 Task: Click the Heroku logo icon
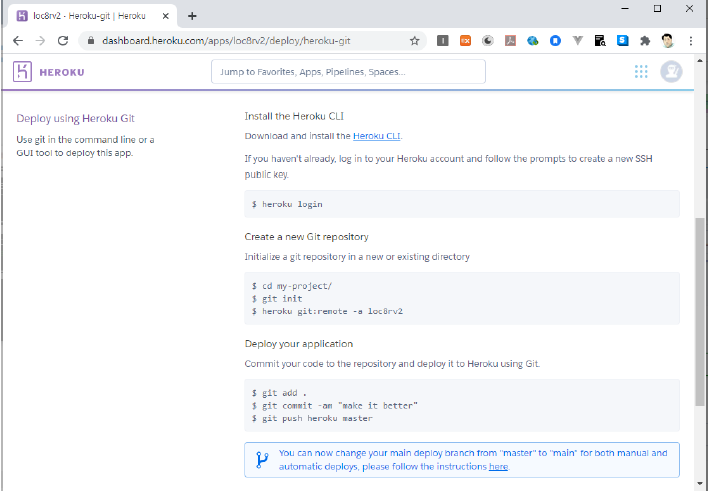tap(22, 72)
